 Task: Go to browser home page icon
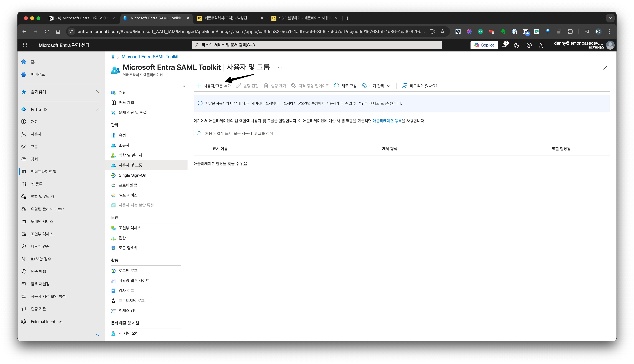[58, 32]
